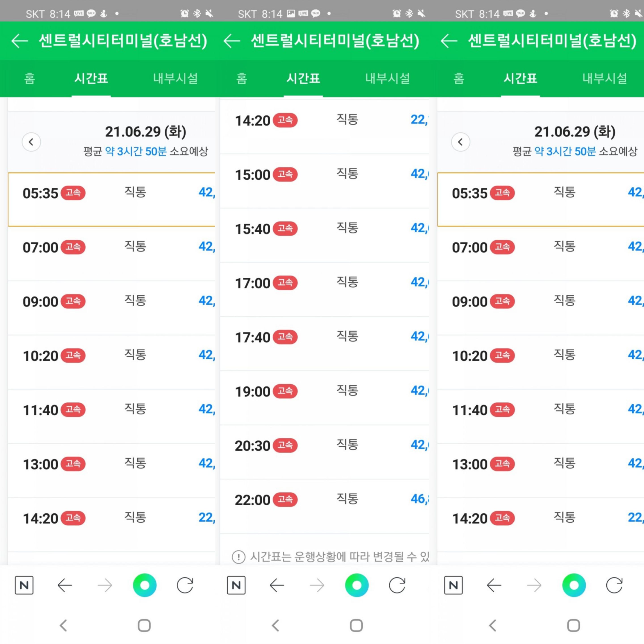Image resolution: width=644 pixels, height=644 pixels.
Task: Go to previous date in leftmost screenshot
Action: (x=31, y=142)
